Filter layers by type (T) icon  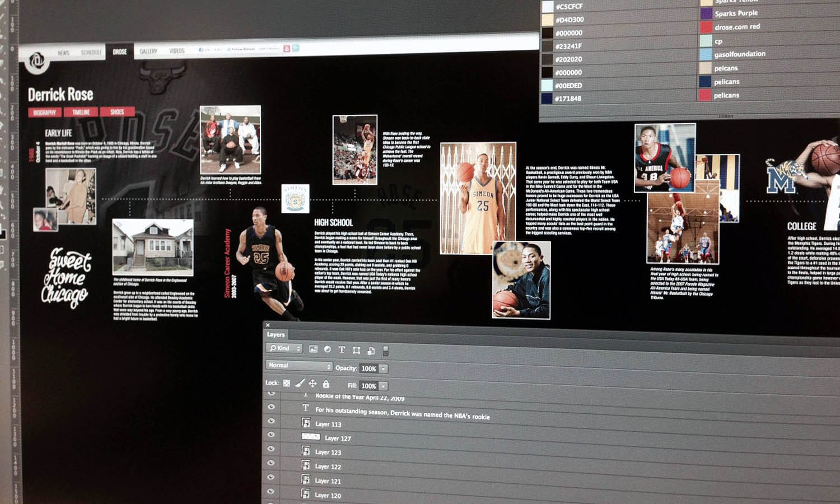tap(342, 349)
